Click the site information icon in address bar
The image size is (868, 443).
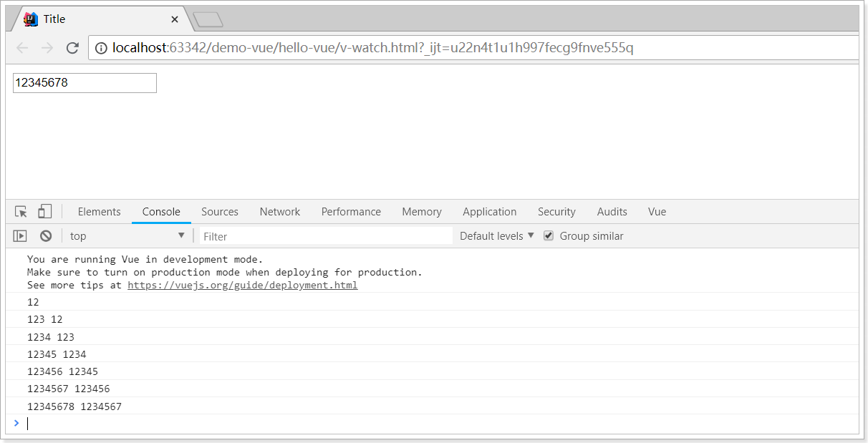(x=101, y=48)
